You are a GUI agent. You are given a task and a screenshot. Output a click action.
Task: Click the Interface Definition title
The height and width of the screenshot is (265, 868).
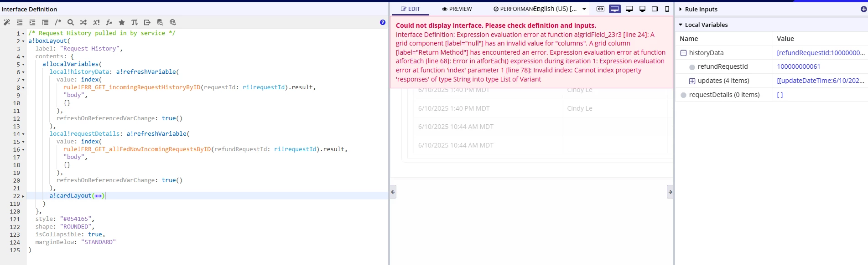click(29, 9)
